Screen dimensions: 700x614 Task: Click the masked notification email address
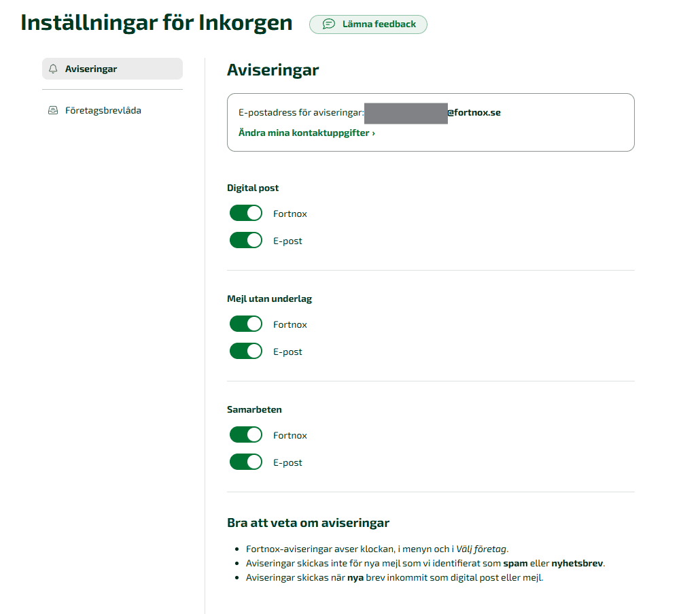(406, 112)
